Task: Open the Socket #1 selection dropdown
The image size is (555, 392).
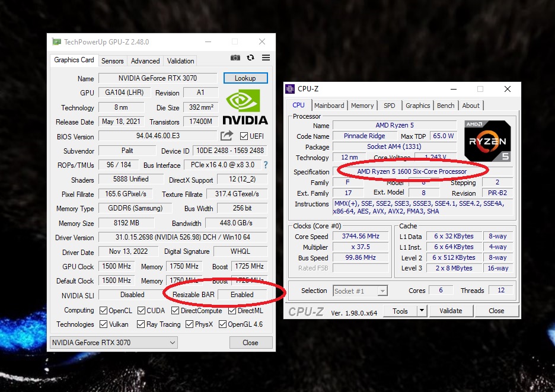Action: [x=360, y=291]
